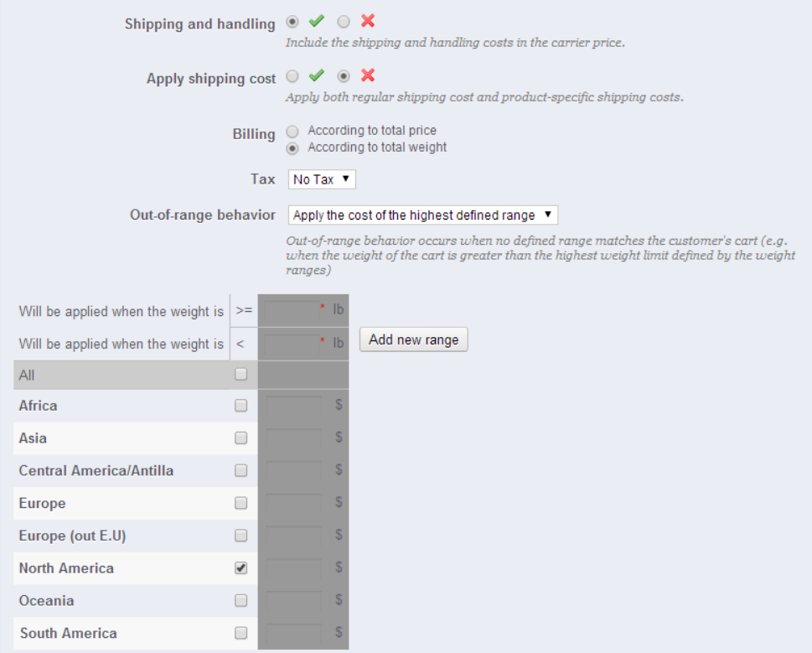812x653 pixels.
Task: Click green checkmark for Shipping and handling
Action: coord(316,22)
